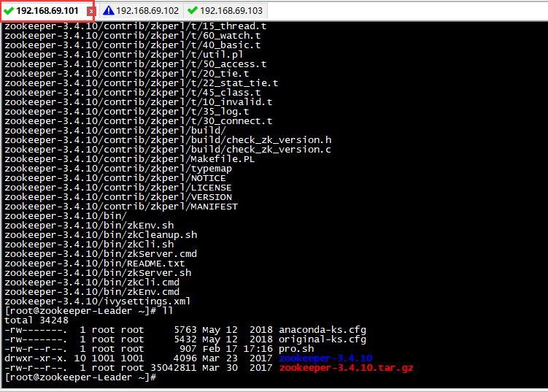
Task: Click the '[root@zookeeper-Leader ~]# ll' command line
Action: point(89,311)
